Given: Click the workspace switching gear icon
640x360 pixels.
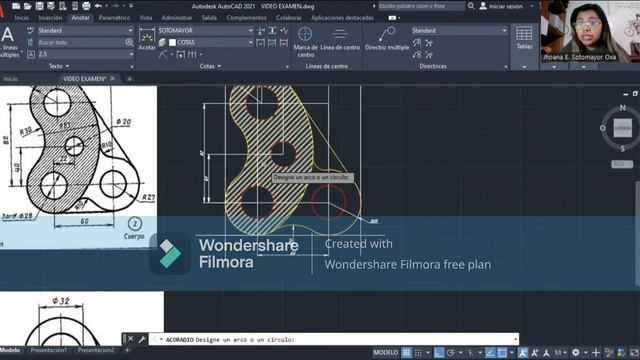Looking at the screenshot, I should click(576, 352).
